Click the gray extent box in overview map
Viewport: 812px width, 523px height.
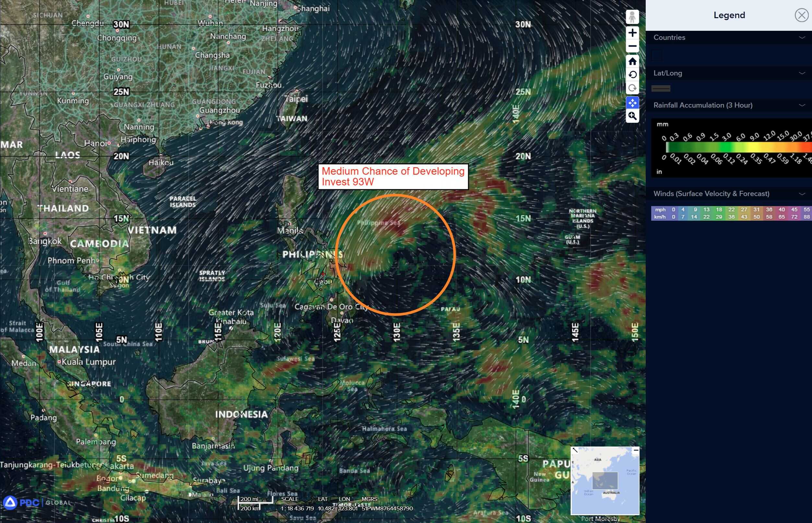click(x=605, y=480)
